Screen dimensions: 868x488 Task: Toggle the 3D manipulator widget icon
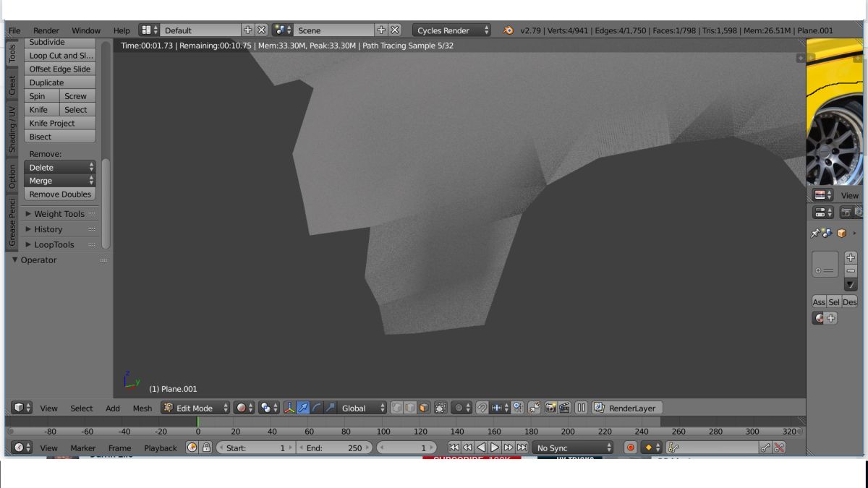pos(289,408)
